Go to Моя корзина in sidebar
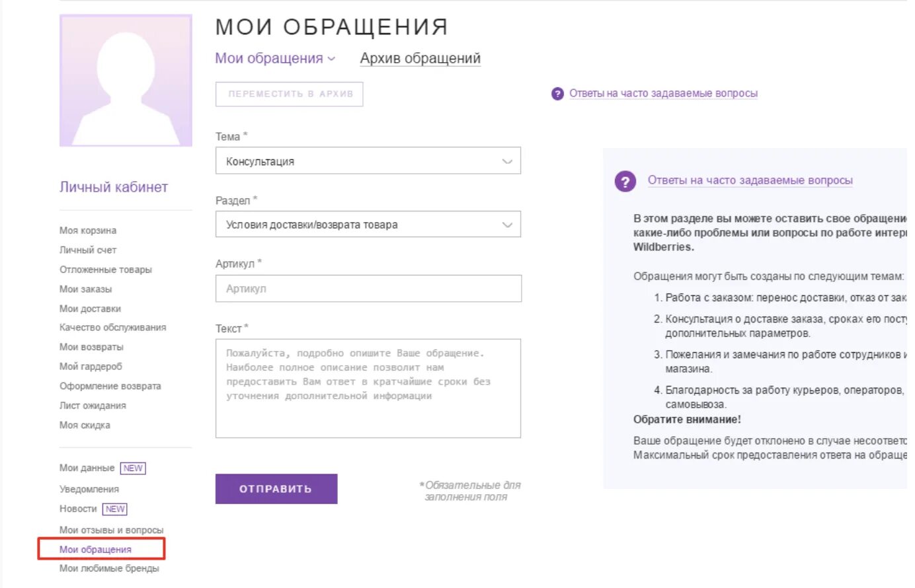 pyautogui.click(x=88, y=231)
